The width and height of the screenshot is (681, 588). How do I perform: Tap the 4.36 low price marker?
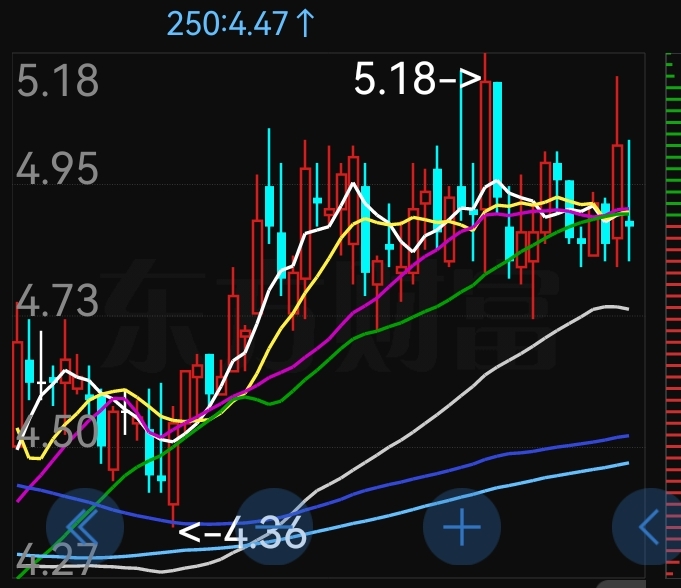coord(242,532)
